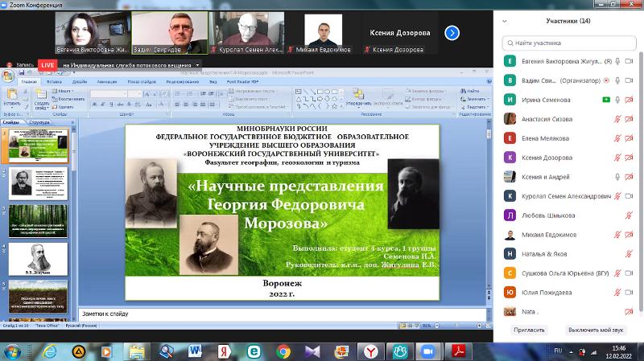Click the Zoom icon in taskbar

(x=427, y=351)
